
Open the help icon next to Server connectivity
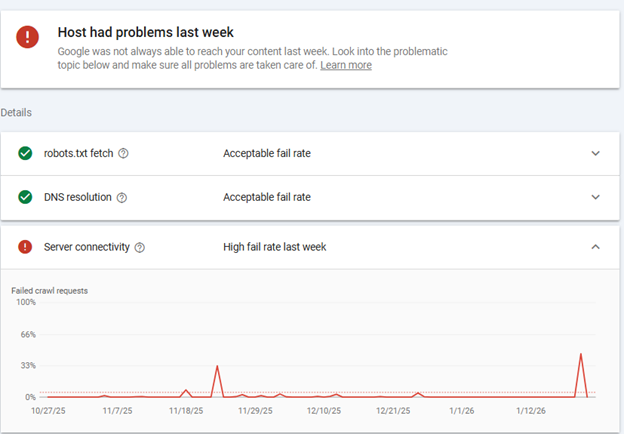pyautogui.click(x=140, y=248)
